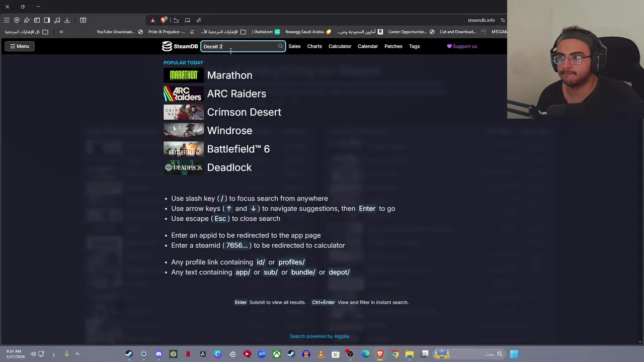
Task: Open Zoom from the taskbar
Action: [262, 354]
